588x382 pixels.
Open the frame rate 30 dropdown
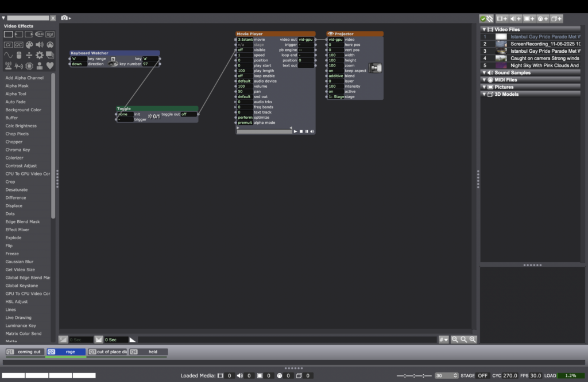pos(446,376)
